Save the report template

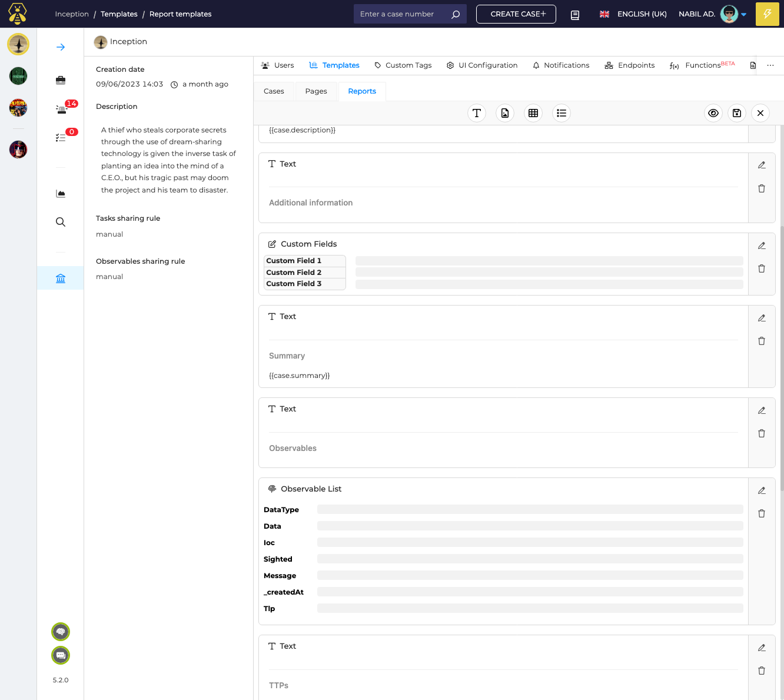pyautogui.click(x=737, y=112)
